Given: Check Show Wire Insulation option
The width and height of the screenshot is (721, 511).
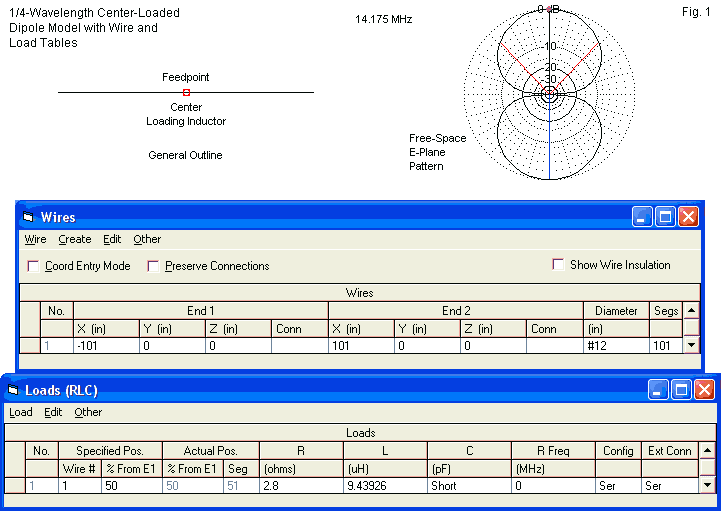Looking at the screenshot, I should point(559,265).
